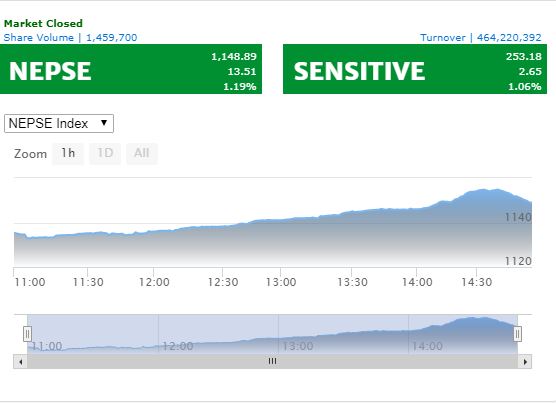This screenshot has height=403, width=556.
Task: Click the Market Closed status text
Action: (43, 23)
